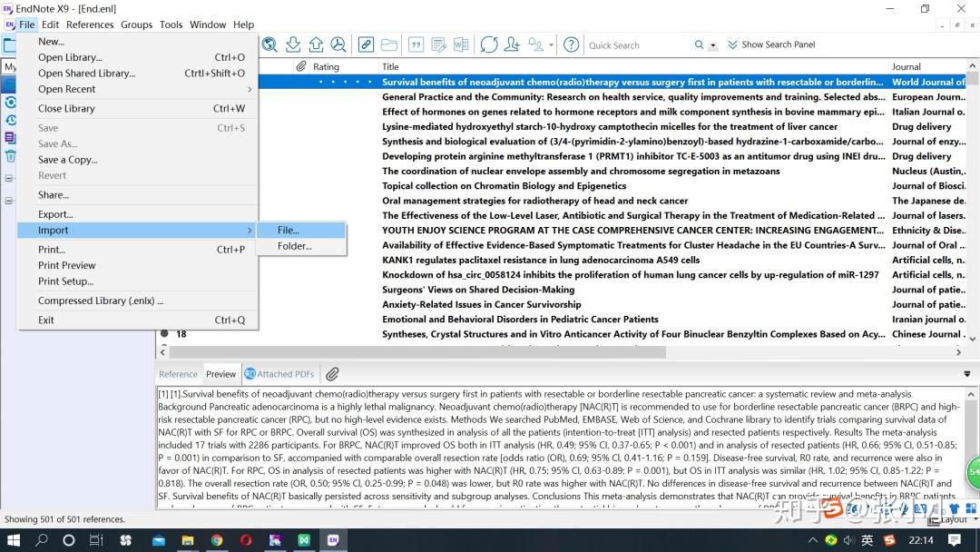The image size is (980, 552).
Task: Open the Tools menu
Action: click(171, 25)
